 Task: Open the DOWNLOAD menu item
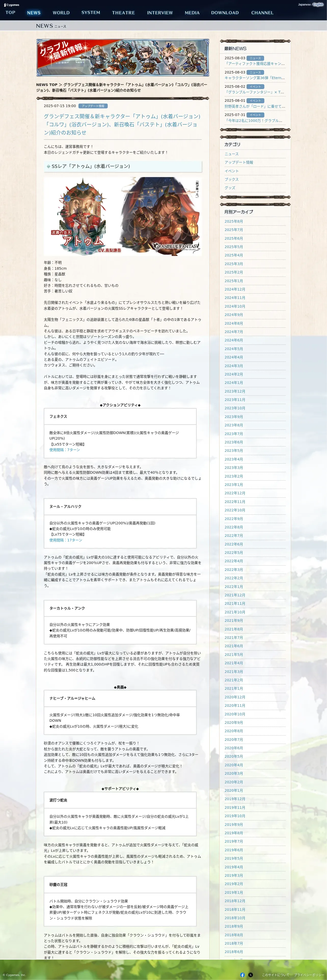point(225,12)
